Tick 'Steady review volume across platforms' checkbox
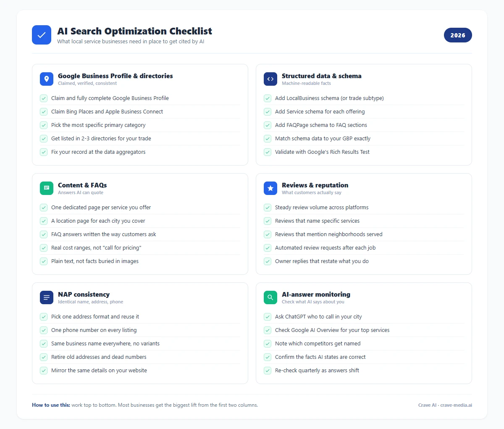Screen dimensions: 504x429 click(x=268, y=208)
